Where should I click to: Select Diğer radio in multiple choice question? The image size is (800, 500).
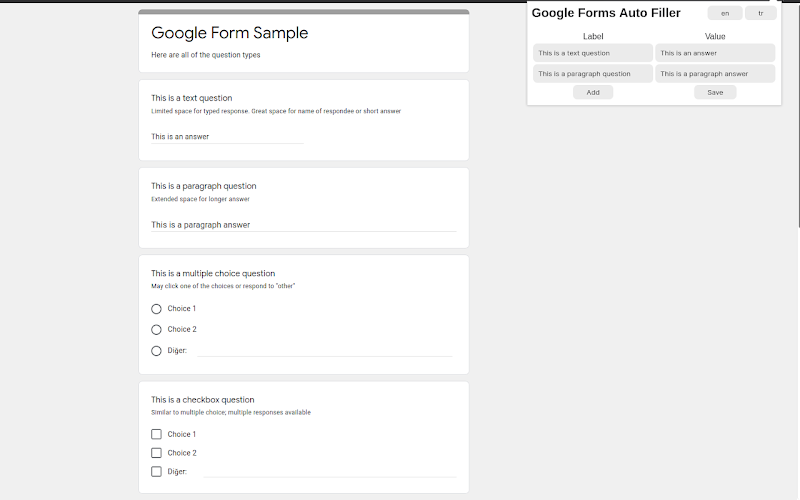point(156,351)
